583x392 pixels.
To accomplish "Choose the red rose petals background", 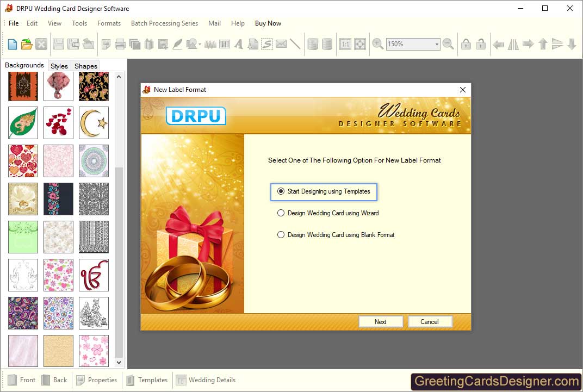I will 58,123.
